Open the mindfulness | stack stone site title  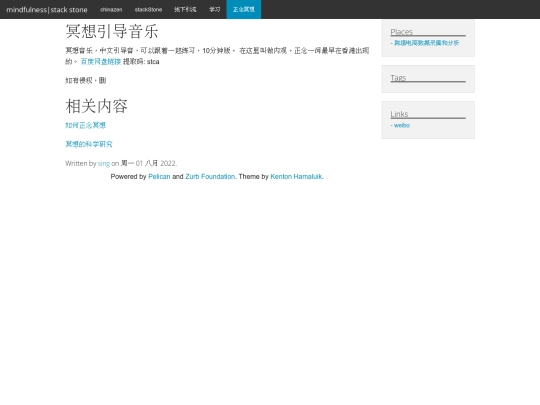(x=47, y=10)
